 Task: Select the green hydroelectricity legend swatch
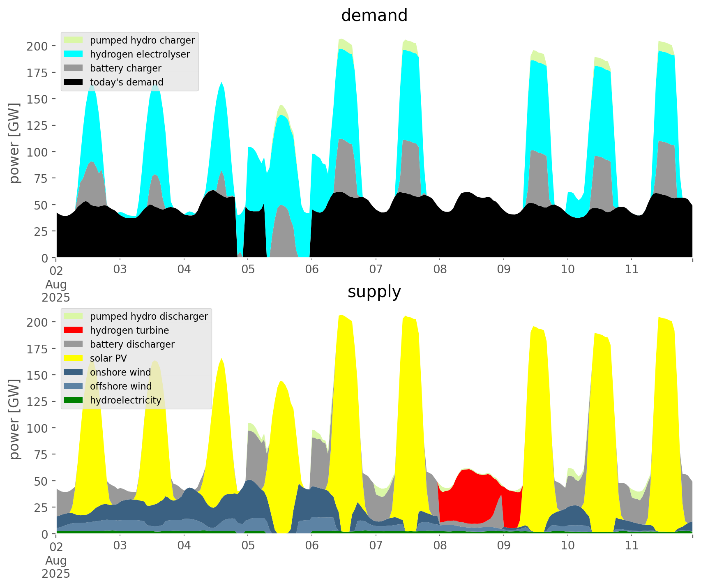[x=74, y=400]
